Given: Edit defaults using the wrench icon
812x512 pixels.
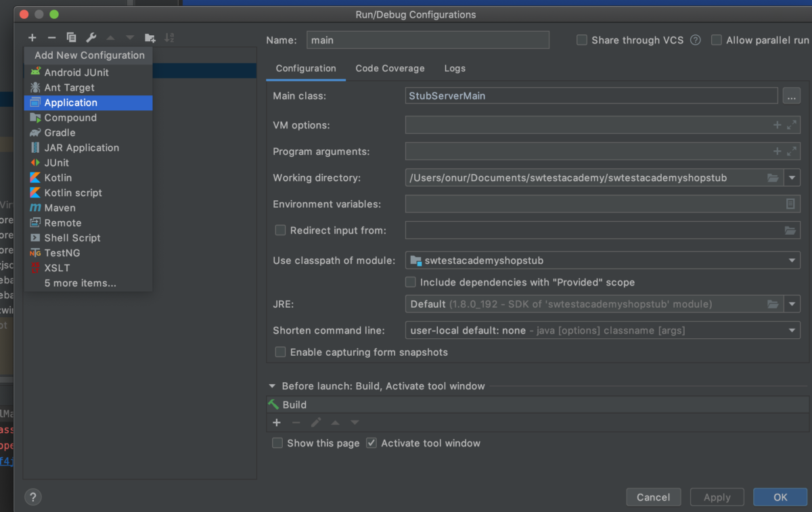Looking at the screenshot, I should (90, 38).
